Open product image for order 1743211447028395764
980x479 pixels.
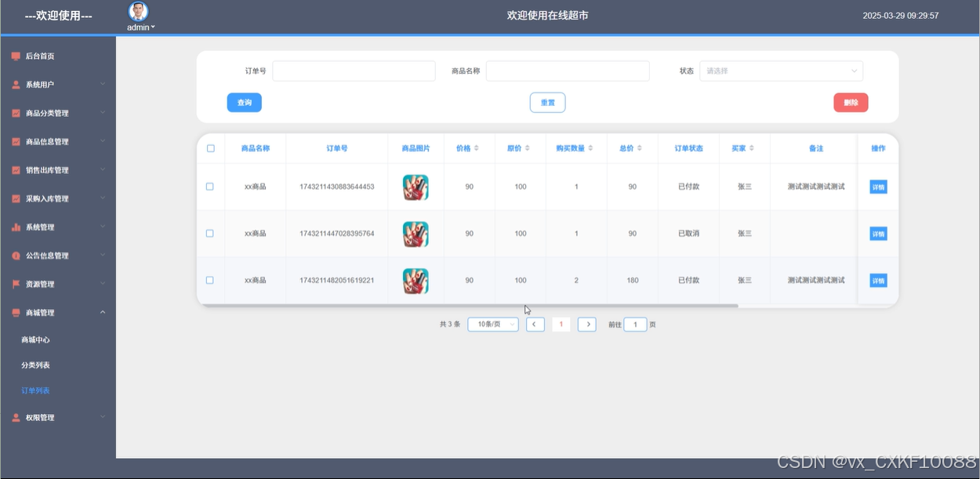(x=416, y=234)
